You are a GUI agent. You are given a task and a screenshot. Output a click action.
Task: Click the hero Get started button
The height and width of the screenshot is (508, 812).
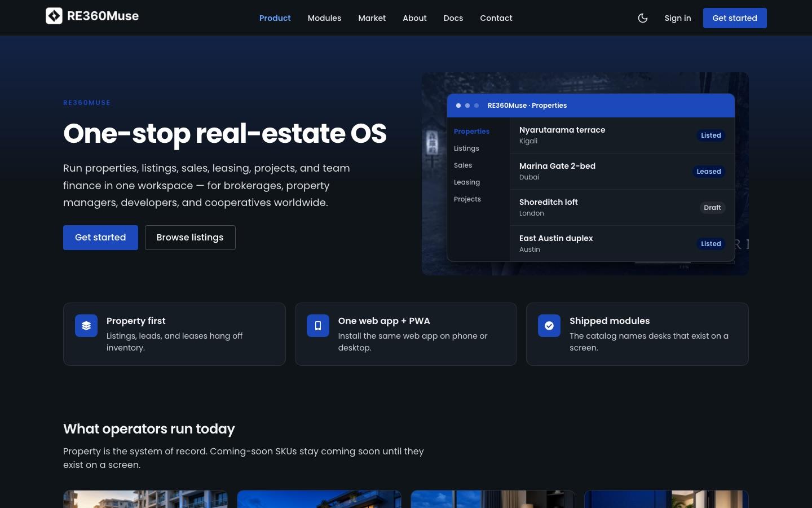pyautogui.click(x=100, y=238)
